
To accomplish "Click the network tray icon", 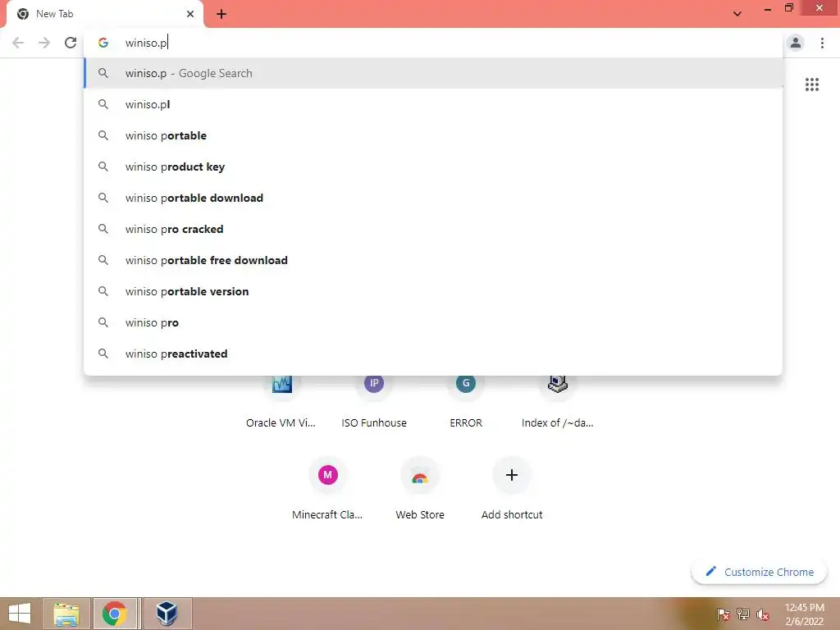I will point(743,614).
